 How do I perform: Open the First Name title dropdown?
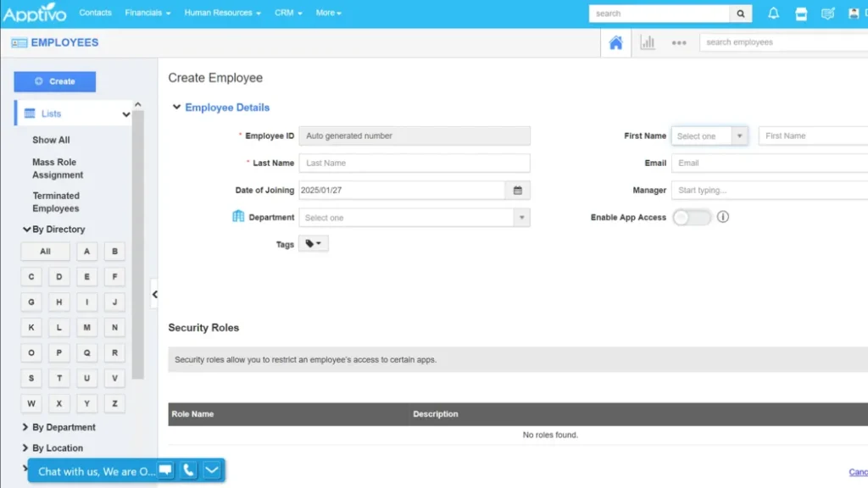tap(709, 136)
